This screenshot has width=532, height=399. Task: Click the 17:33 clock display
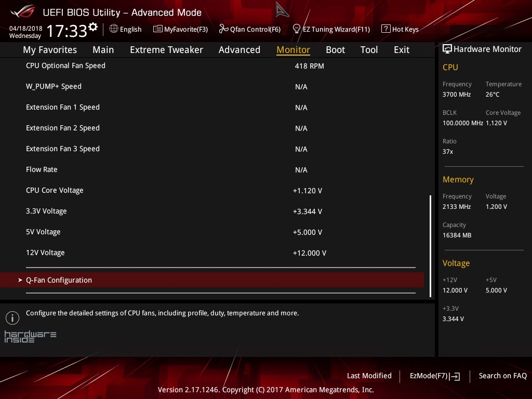(x=67, y=31)
